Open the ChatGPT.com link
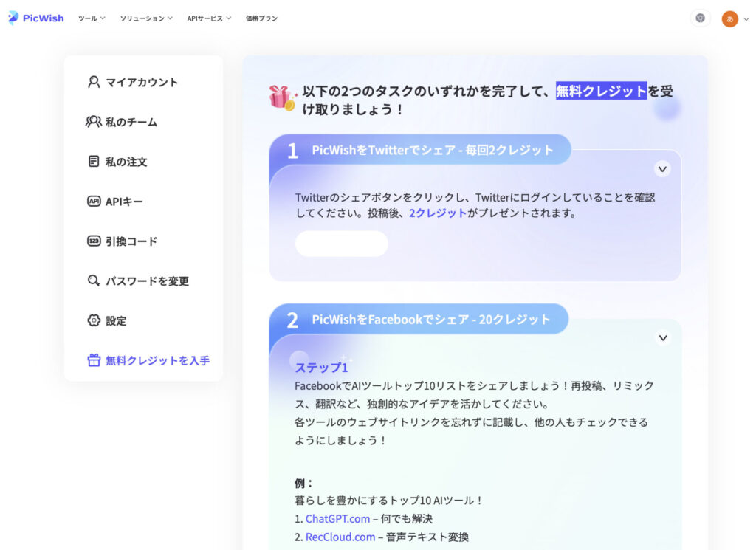 point(337,519)
